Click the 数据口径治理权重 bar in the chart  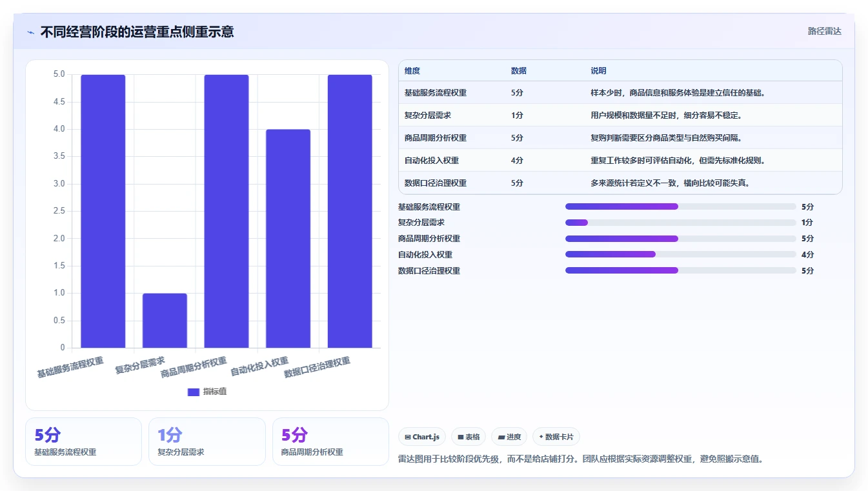(x=350, y=211)
